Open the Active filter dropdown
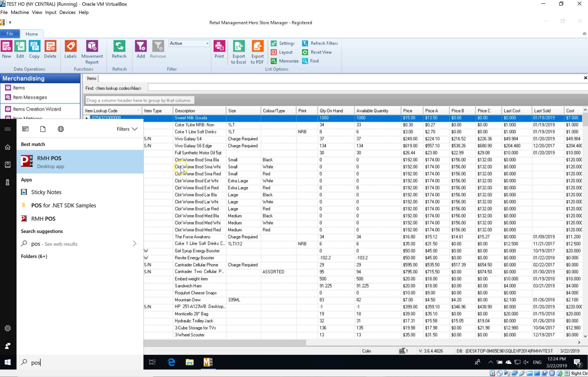Image resolution: width=588 pixels, height=377 pixels. [x=207, y=43]
